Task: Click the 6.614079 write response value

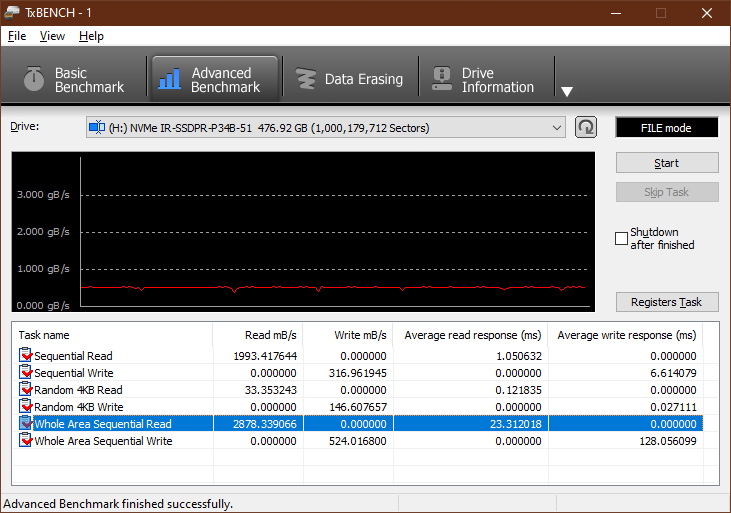Action: (x=673, y=373)
